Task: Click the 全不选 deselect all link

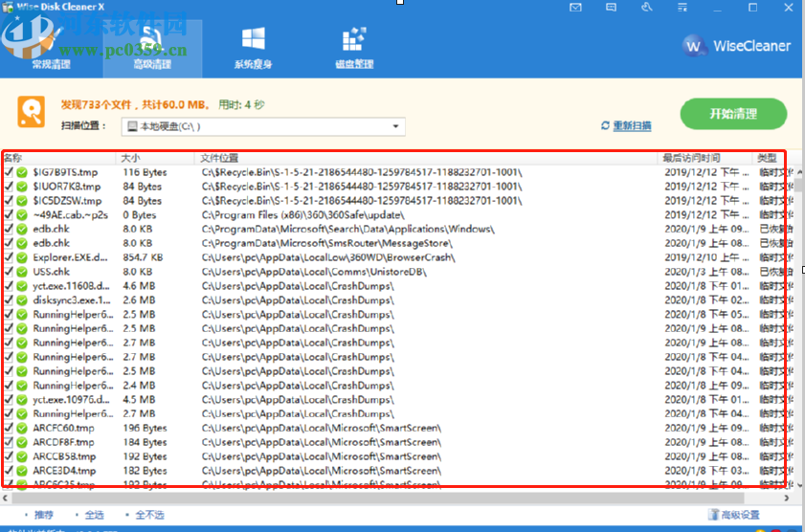Action: [x=150, y=515]
